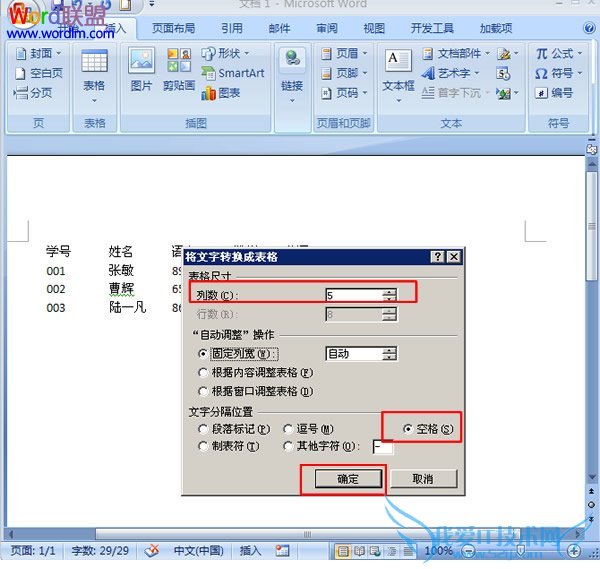This screenshot has width=600, height=569.
Task: Open the 引用 ribbon tab
Action: [x=232, y=28]
